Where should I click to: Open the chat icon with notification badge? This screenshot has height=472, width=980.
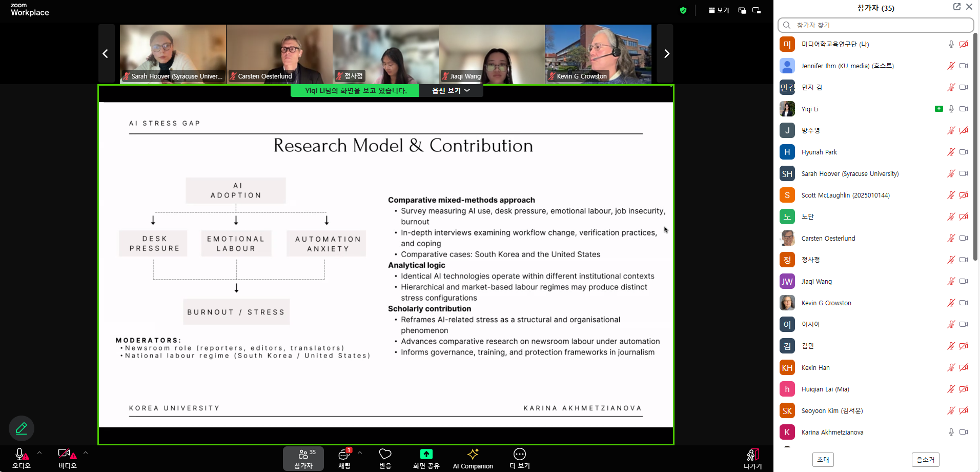[344, 455]
